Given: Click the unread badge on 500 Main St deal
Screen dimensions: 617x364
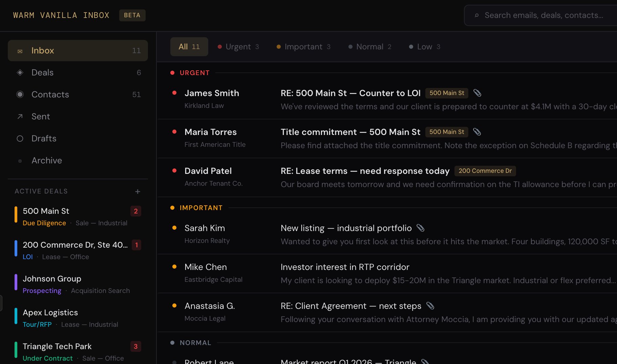Looking at the screenshot, I should pyautogui.click(x=136, y=211).
